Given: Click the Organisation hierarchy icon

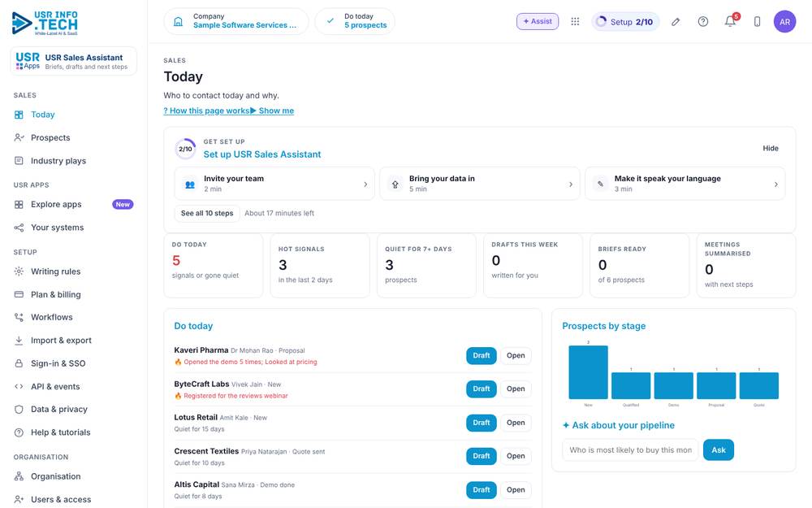Looking at the screenshot, I should [x=19, y=475].
